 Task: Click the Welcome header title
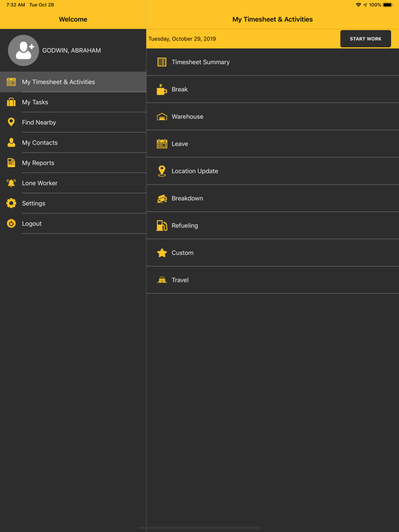tap(73, 19)
